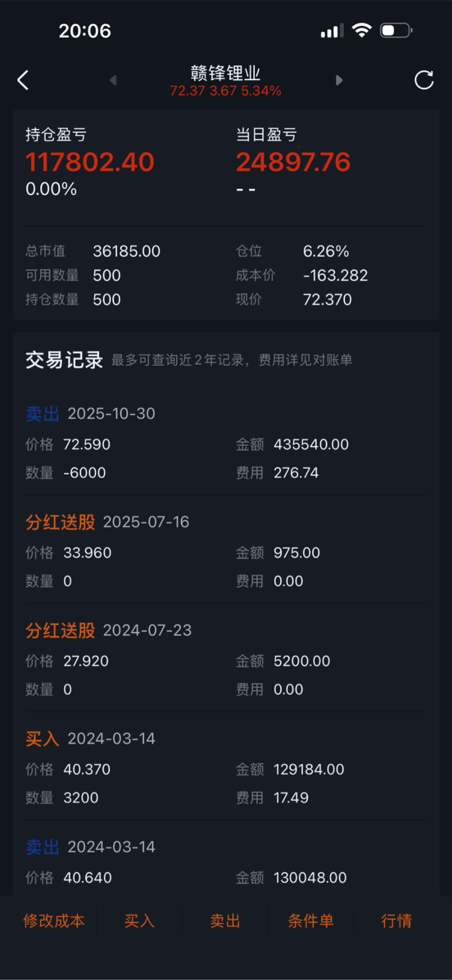Screen dimensions: 452x980
Task: Tap the battery status icon
Action: [x=395, y=30]
